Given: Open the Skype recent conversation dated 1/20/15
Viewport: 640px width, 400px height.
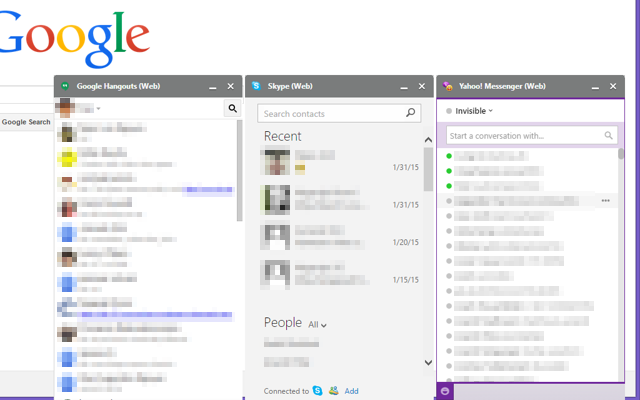Looking at the screenshot, I should point(340,236).
